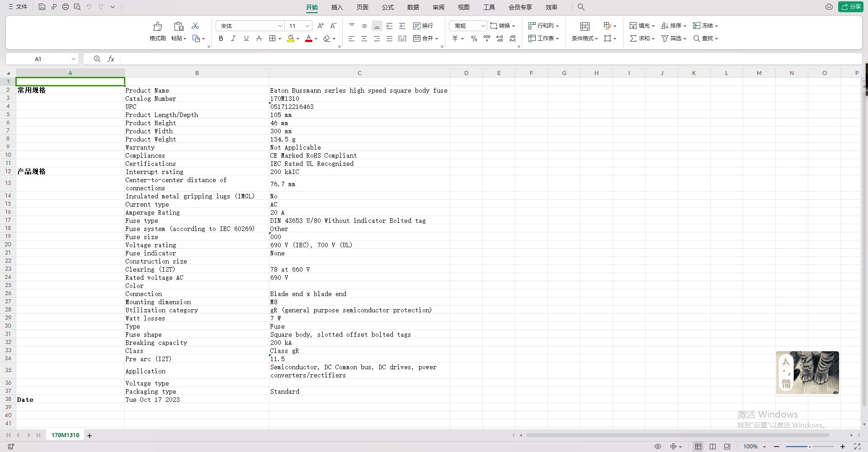The width and height of the screenshot is (868, 452).
Task: Select column C header
Action: 359,73
